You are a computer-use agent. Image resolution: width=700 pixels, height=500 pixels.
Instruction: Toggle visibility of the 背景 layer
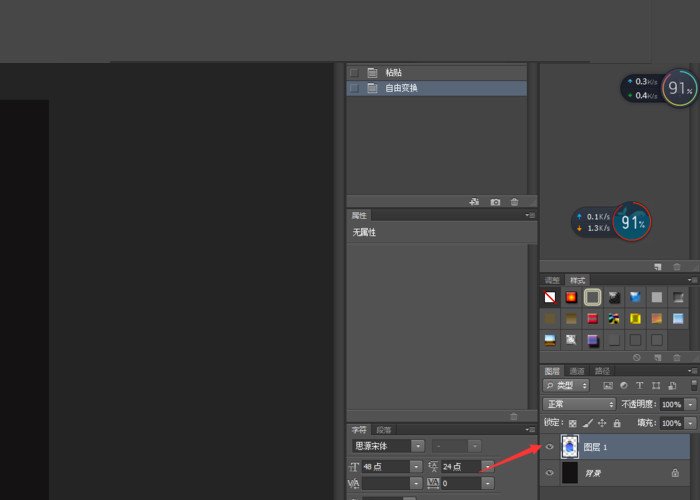click(x=549, y=473)
